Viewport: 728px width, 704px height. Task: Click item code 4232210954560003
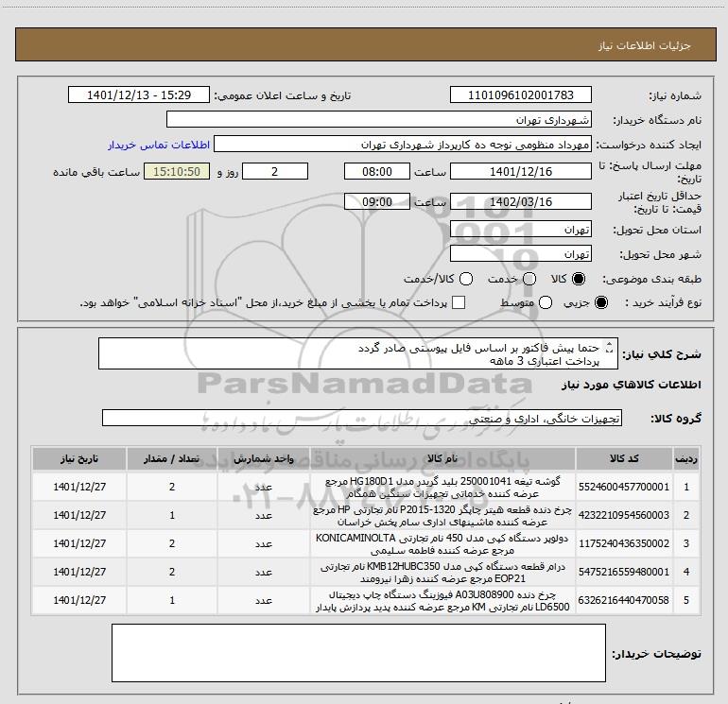(x=624, y=515)
